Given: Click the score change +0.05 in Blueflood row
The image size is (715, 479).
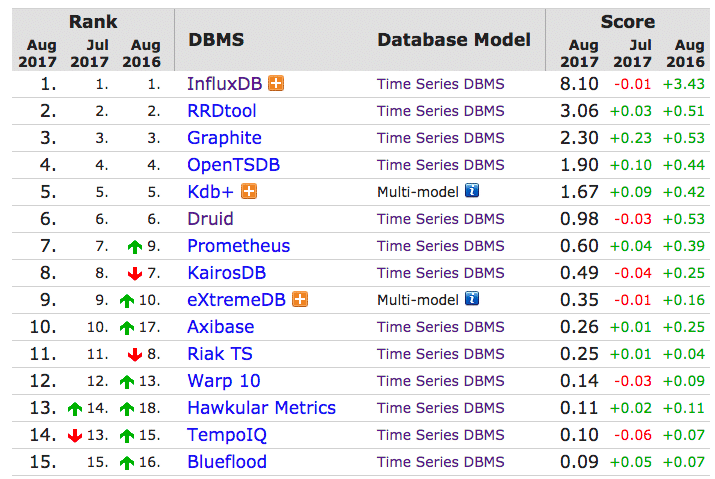Looking at the screenshot, I should click(631, 462).
